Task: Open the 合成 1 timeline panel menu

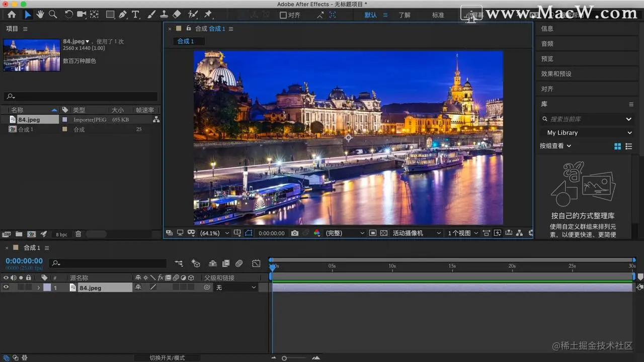Action: pyautogui.click(x=46, y=248)
